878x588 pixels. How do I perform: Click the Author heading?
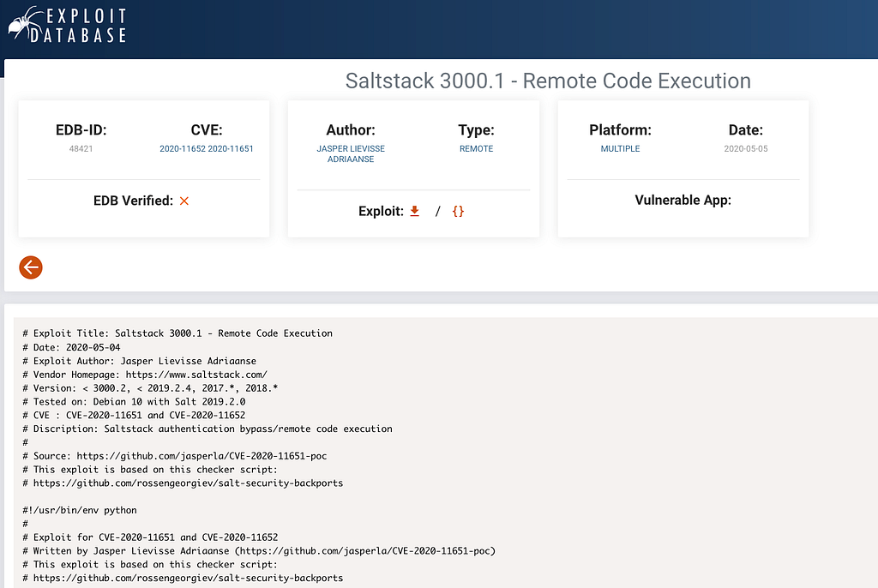pyautogui.click(x=351, y=130)
